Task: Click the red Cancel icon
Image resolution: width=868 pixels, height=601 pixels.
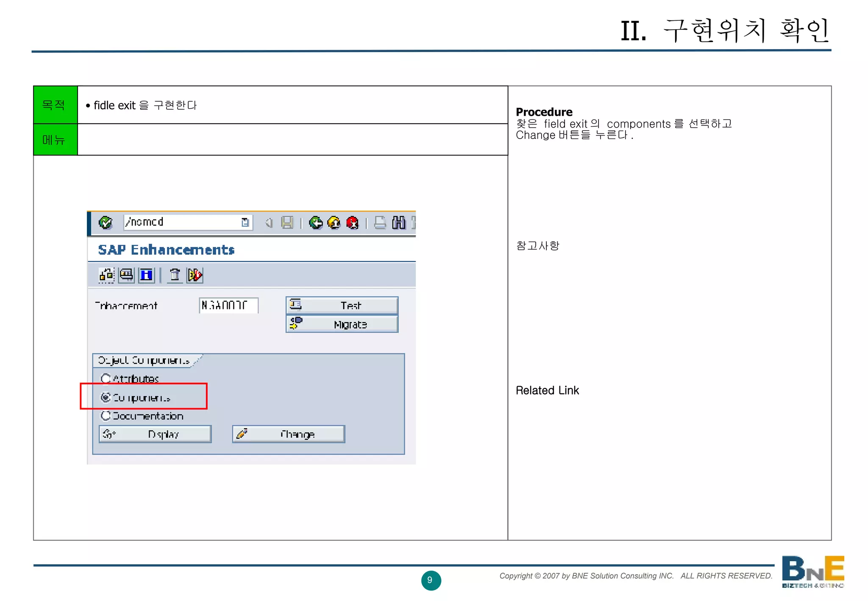Action: 352,223
